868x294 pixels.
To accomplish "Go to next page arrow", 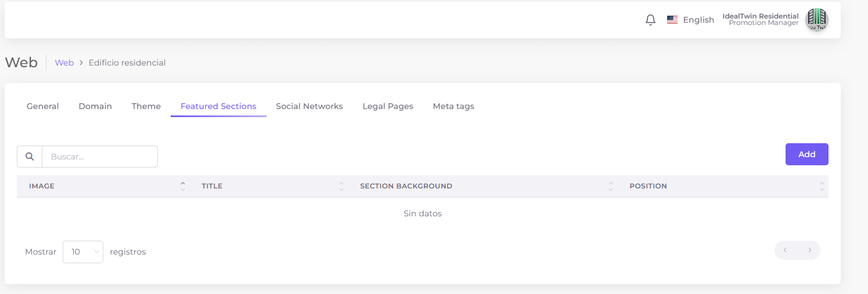I will (x=809, y=250).
